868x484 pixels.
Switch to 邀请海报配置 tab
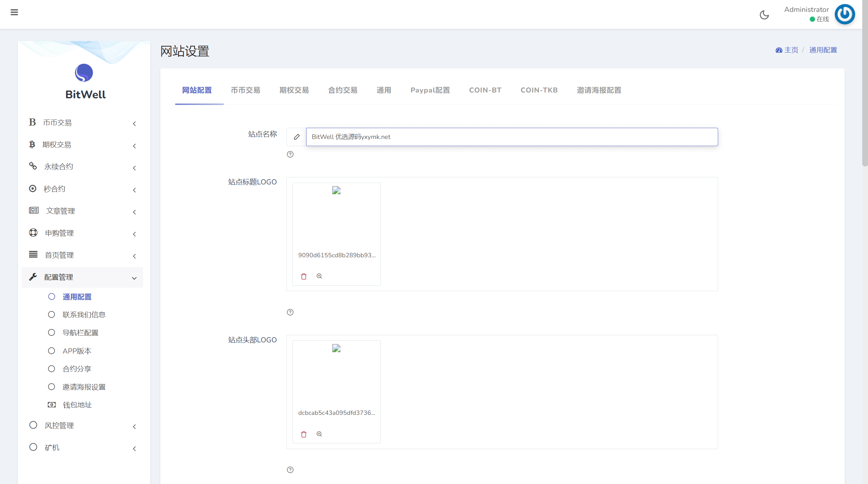(599, 90)
